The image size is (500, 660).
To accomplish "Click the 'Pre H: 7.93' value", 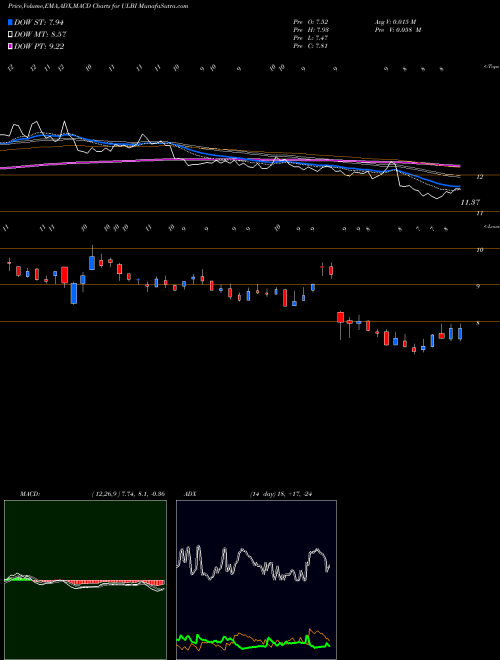I will (x=311, y=30).
